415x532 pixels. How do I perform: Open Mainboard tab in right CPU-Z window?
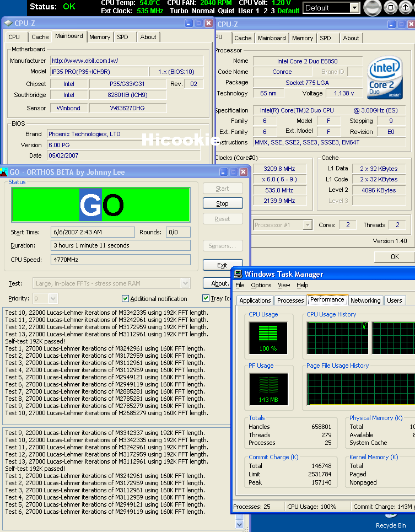[272, 39]
